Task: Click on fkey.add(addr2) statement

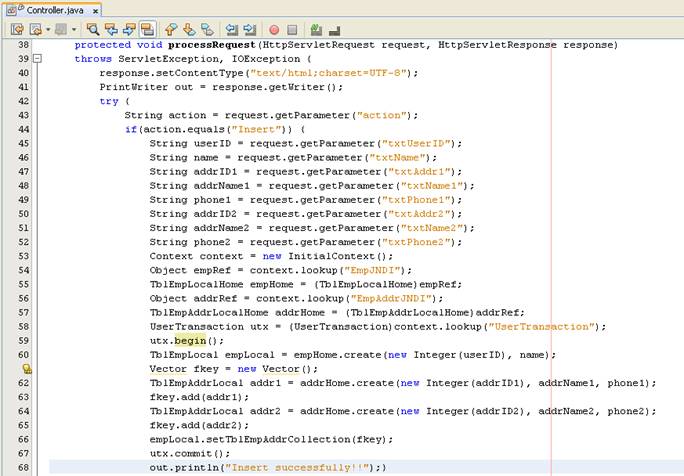Action: (199, 425)
